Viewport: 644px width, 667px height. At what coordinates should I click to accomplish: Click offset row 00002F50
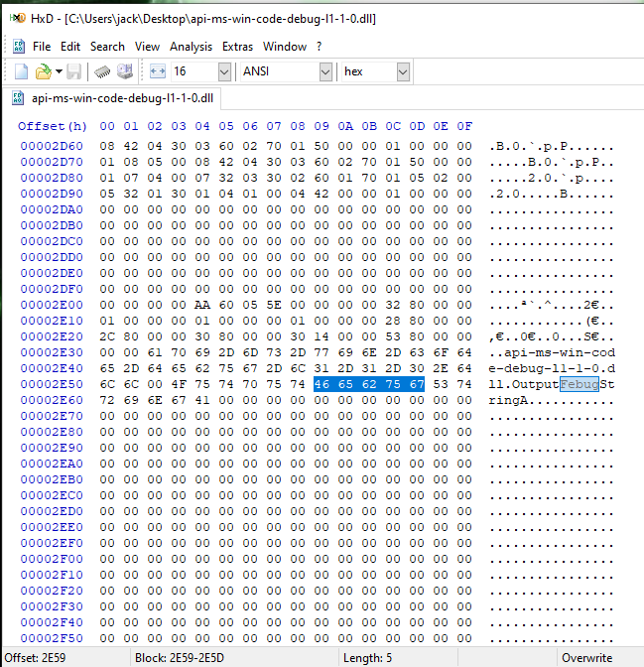pyautogui.click(x=52, y=638)
